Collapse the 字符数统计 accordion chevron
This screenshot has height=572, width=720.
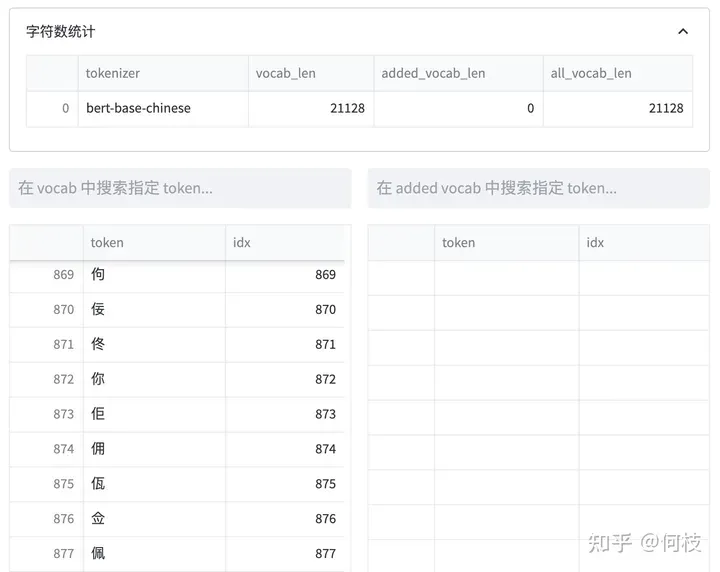pos(683,32)
